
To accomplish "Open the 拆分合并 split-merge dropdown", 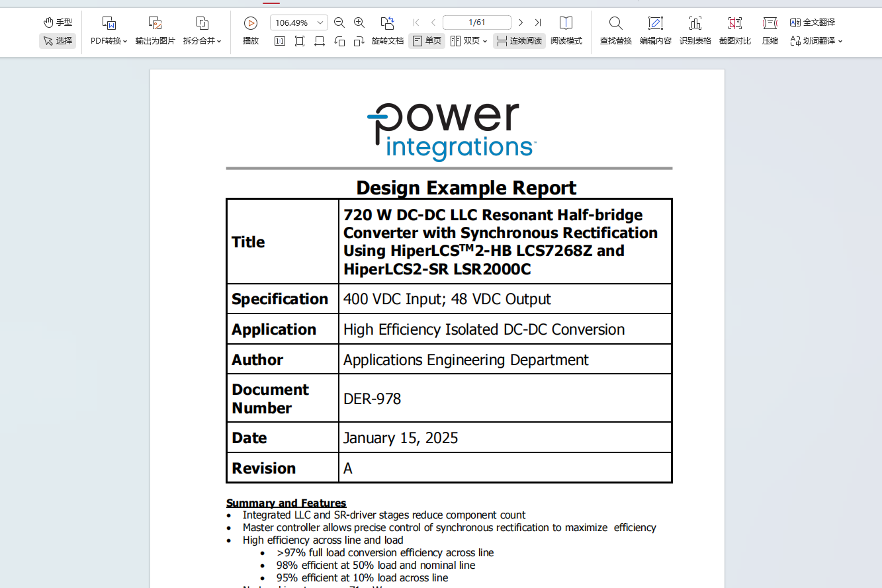I will point(202,32).
